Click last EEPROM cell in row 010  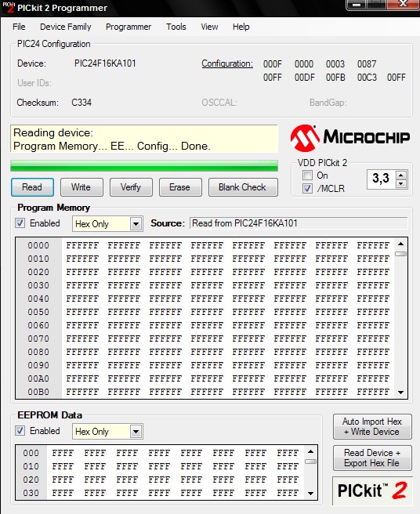point(288,466)
